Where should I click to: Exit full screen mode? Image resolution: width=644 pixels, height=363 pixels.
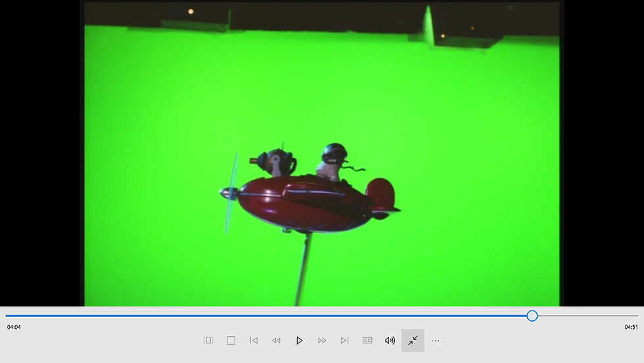coord(413,341)
